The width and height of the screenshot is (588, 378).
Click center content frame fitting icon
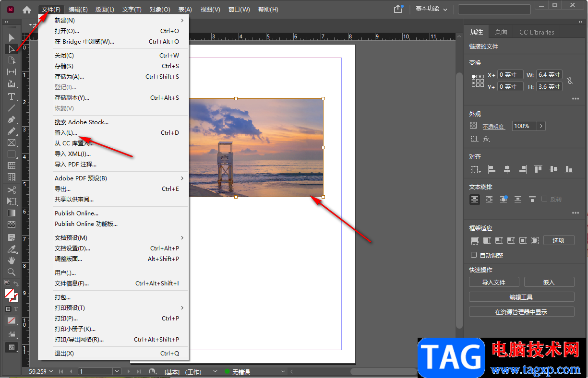click(x=523, y=240)
